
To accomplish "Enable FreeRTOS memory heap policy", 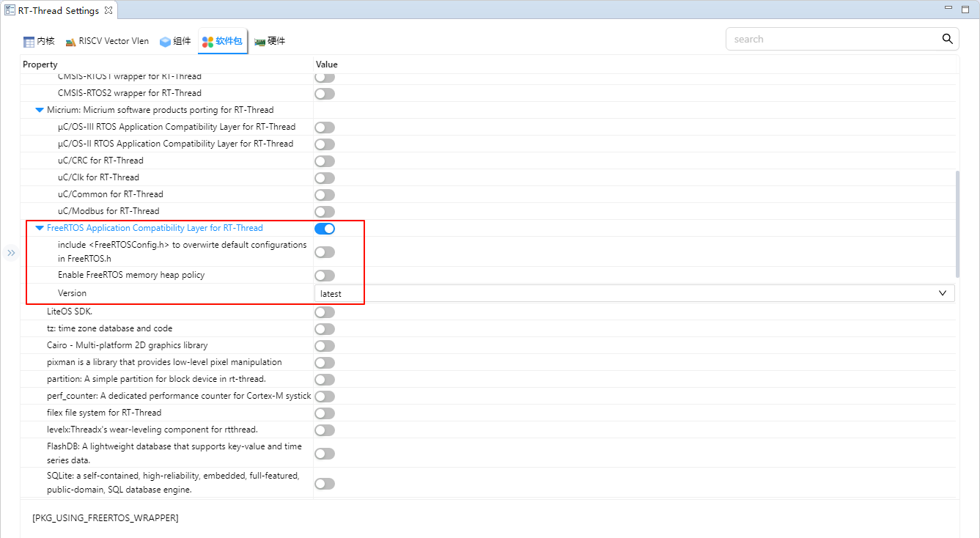I will (325, 276).
